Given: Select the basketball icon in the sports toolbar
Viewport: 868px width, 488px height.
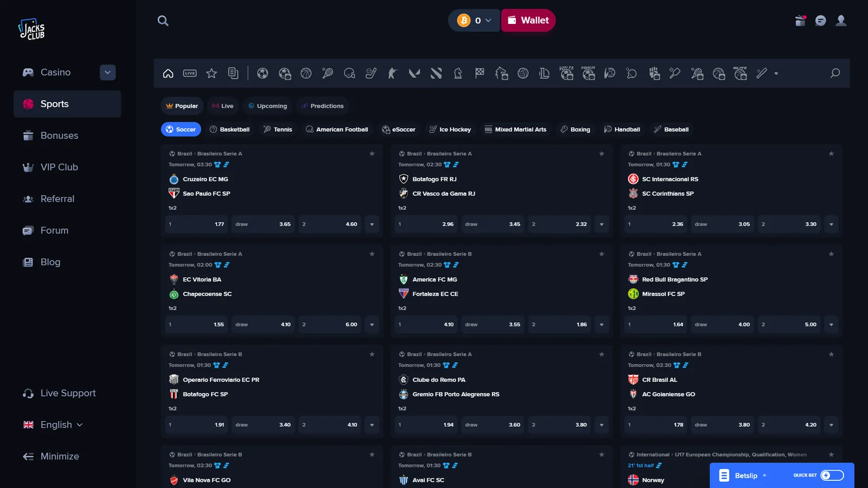Looking at the screenshot, I should [306, 73].
